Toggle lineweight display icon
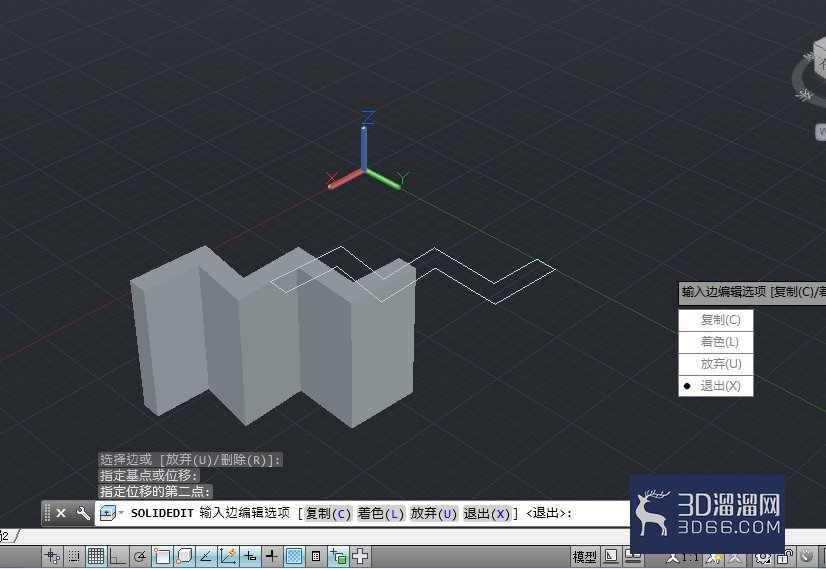The height and width of the screenshot is (569, 826). coord(272,556)
